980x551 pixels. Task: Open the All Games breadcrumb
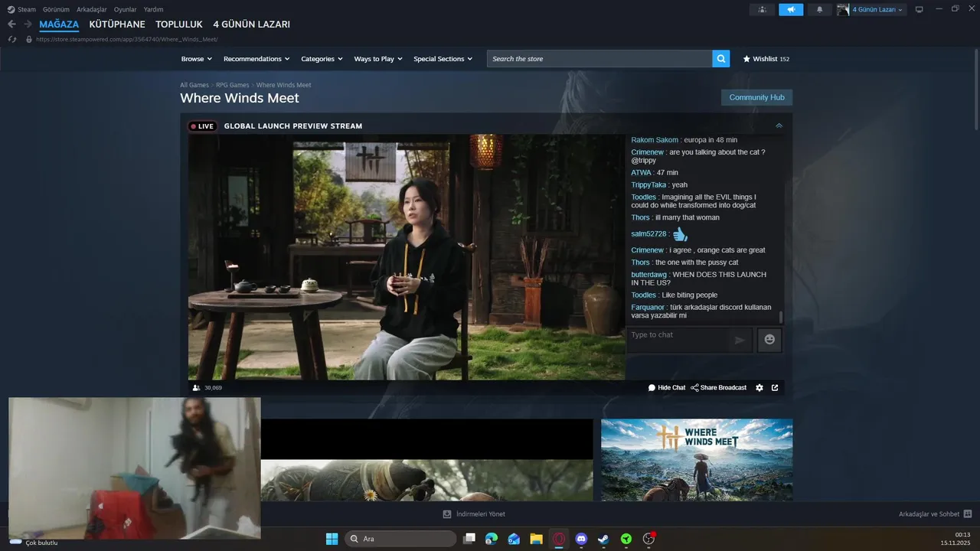194,85
